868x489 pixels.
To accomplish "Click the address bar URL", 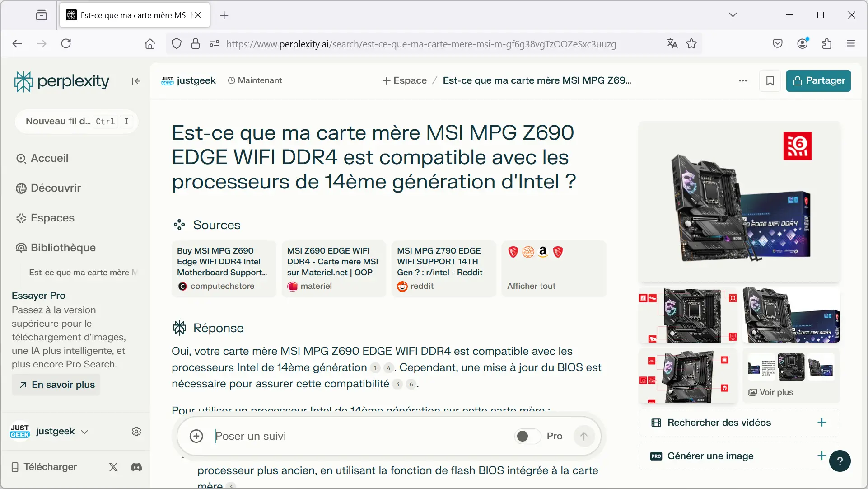I will (x=421, y=44).
